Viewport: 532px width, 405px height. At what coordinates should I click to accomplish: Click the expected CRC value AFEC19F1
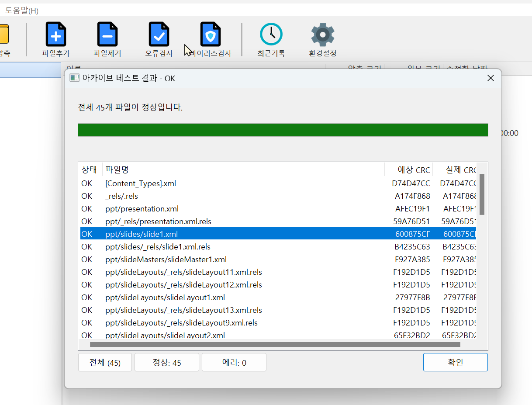[x=413, y=209]
